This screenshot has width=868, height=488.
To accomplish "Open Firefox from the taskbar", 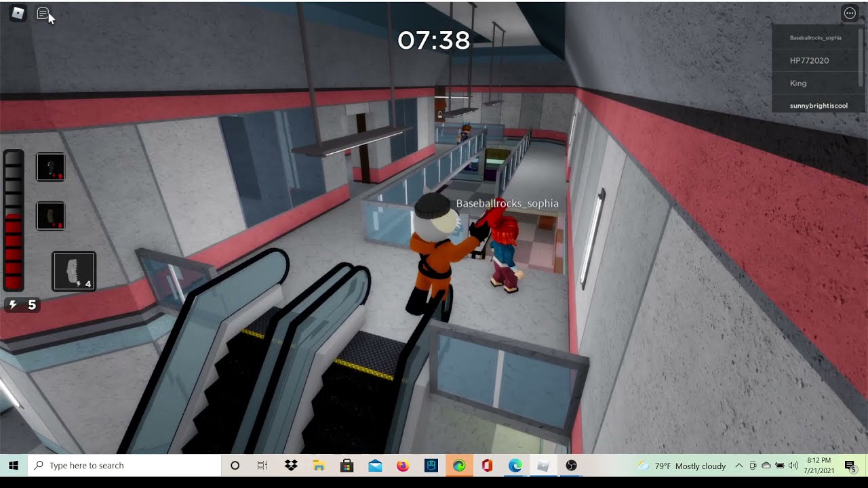I will coord(403,466).
